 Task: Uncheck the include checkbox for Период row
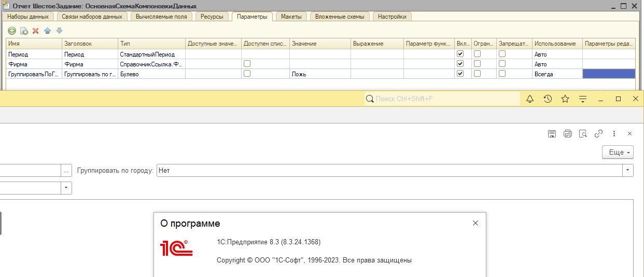[x=460, y=54]
